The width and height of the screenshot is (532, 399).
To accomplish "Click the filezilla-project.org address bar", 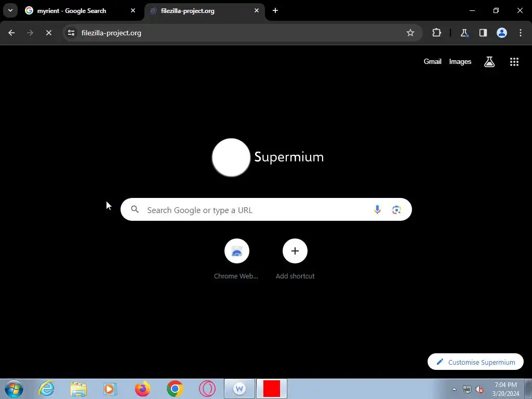I will point(243,33).
